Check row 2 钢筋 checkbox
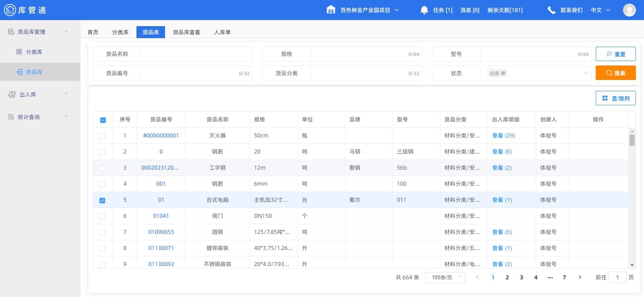 pyautogui.click(x=102, y=152)
